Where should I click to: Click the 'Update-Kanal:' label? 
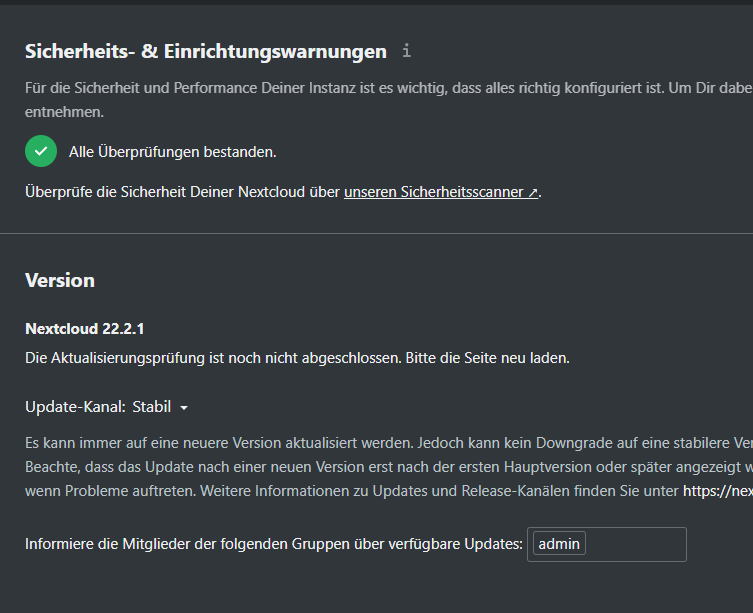coord(75,407)
